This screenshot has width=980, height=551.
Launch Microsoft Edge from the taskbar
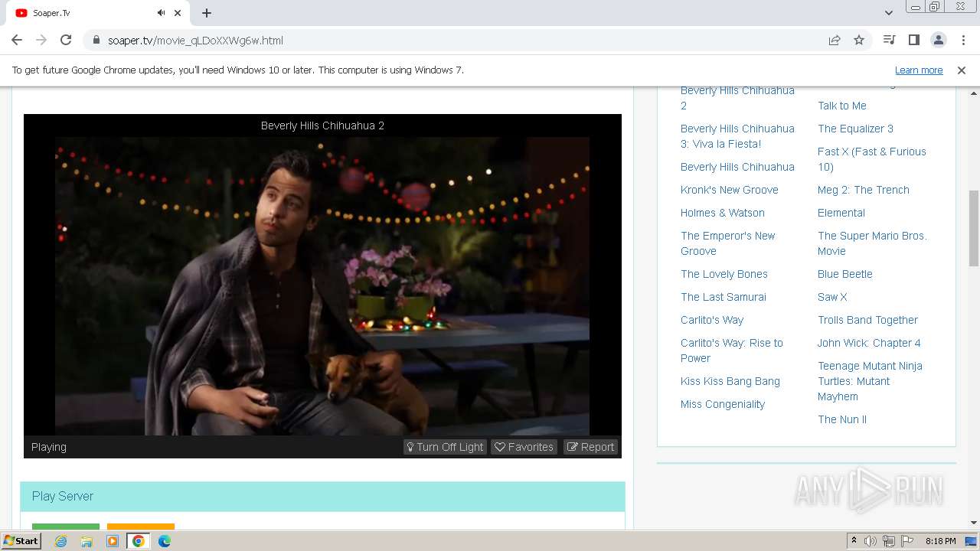click(x=165, y=541)
